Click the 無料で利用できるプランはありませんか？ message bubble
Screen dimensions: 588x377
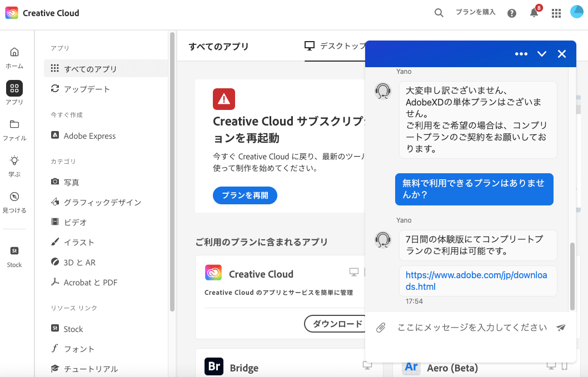pos(474,189)
